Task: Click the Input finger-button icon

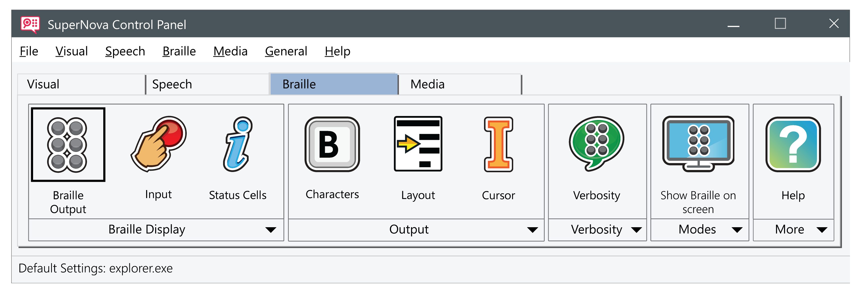Action: pos(158,144)
